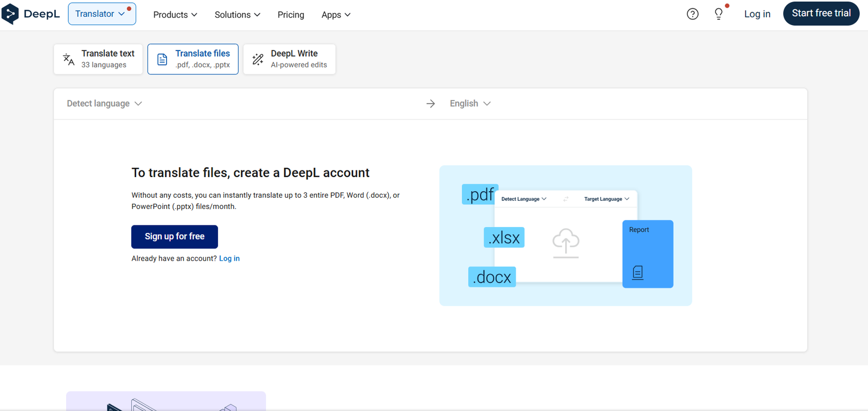Open the Translator dropdown
Viewport: 868px width, 411px height.
[x=102, y=14]
